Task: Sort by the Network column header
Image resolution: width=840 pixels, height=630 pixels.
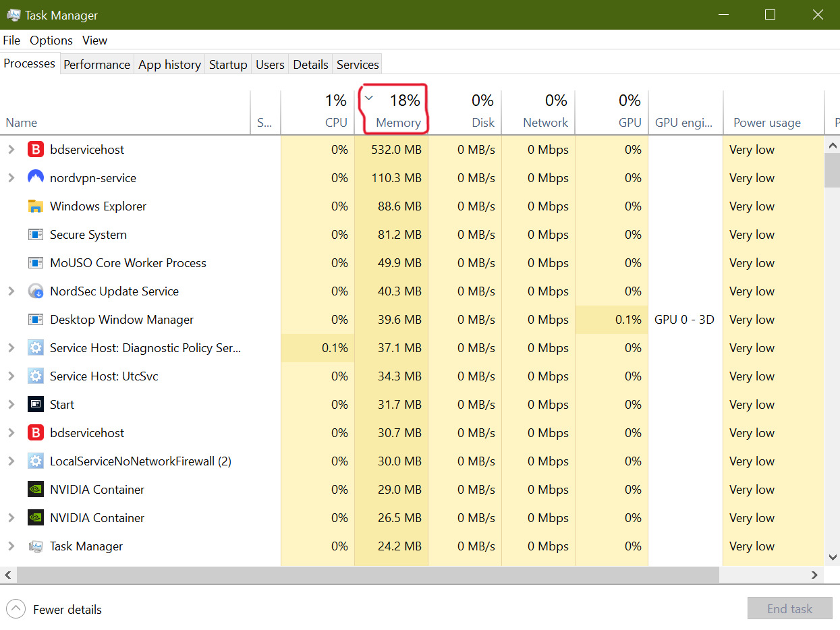Action: (x=538, y=113)
